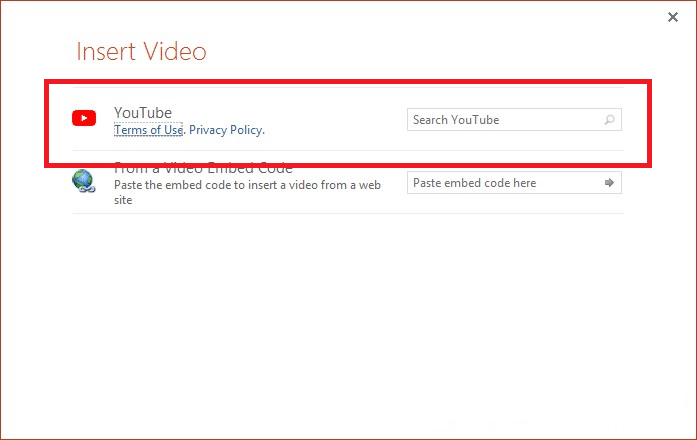The height and width of the screenshot is (440, 697).
Task: Click the globe embed code icon
Action: [84, 181]
